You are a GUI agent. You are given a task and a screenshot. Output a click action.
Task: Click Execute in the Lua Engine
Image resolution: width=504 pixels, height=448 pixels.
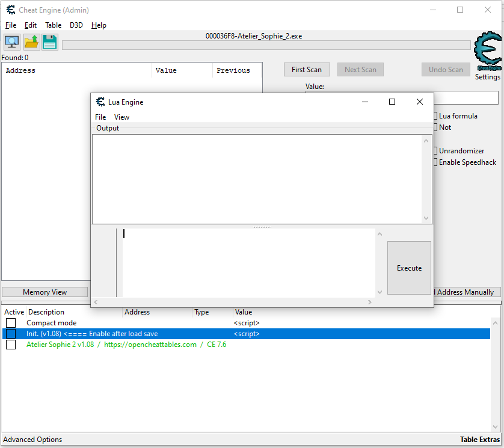(409, 268)
